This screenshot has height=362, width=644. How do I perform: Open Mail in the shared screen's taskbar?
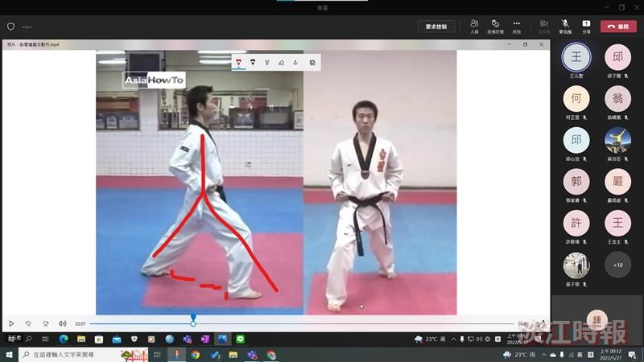click(x=117, y=339)
